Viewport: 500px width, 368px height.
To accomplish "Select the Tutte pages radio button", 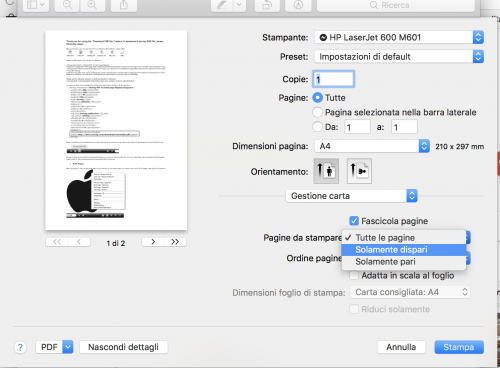I will pos(318,98).
